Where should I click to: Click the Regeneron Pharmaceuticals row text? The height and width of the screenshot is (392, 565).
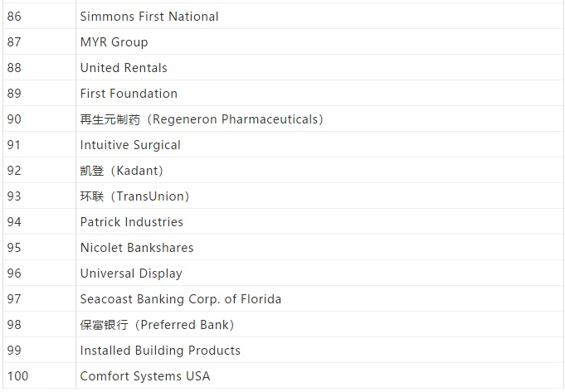[202, 119]
